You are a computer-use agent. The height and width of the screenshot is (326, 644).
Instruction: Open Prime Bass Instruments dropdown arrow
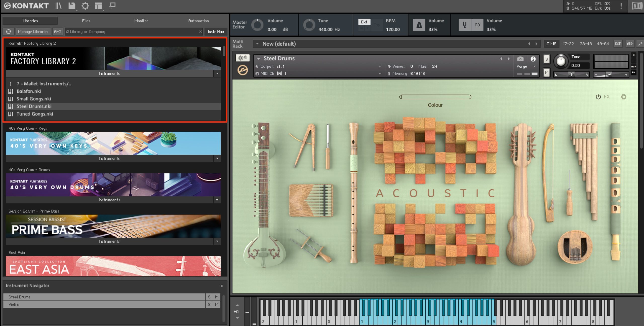pyautogui.click(x=217, y=241)
